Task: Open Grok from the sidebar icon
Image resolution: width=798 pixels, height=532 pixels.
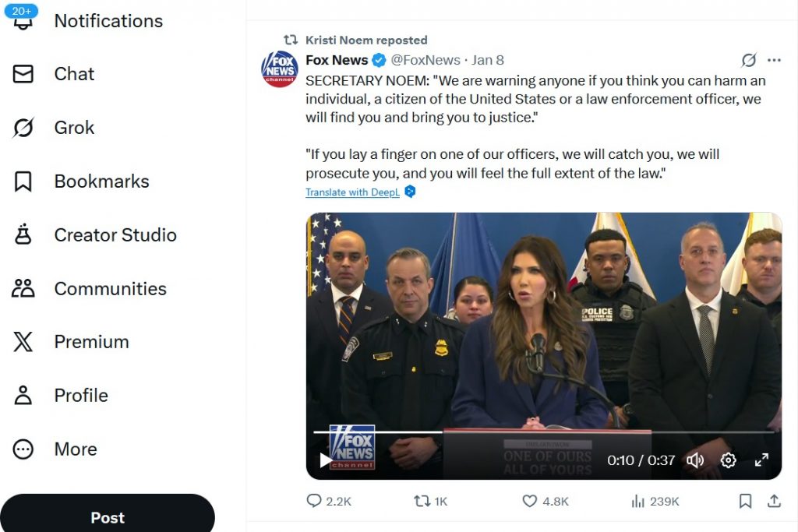Action: (x=23, y=128)
